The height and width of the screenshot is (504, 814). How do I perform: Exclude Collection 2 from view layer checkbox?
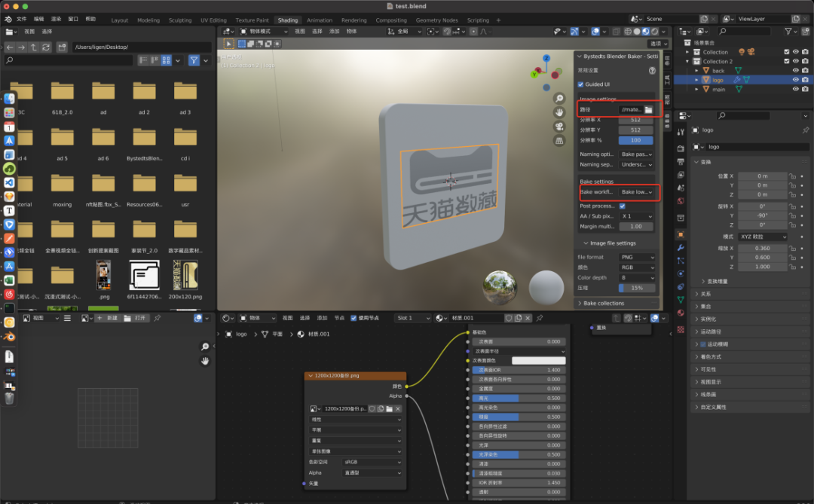(786, 61)
